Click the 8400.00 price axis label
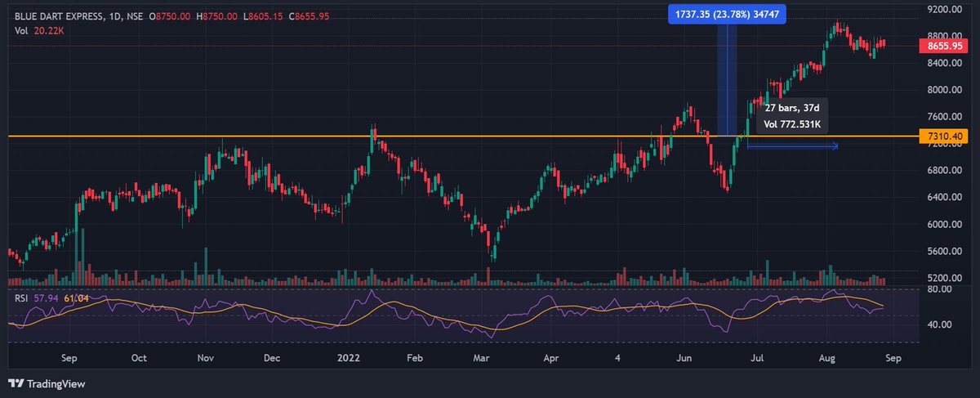This screenshot has height=398, width=980. [x=945, y=63]
